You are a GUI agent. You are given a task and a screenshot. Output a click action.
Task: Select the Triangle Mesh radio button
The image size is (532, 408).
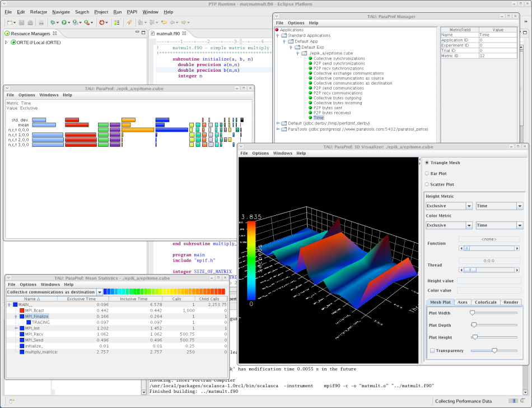(427, 163)
